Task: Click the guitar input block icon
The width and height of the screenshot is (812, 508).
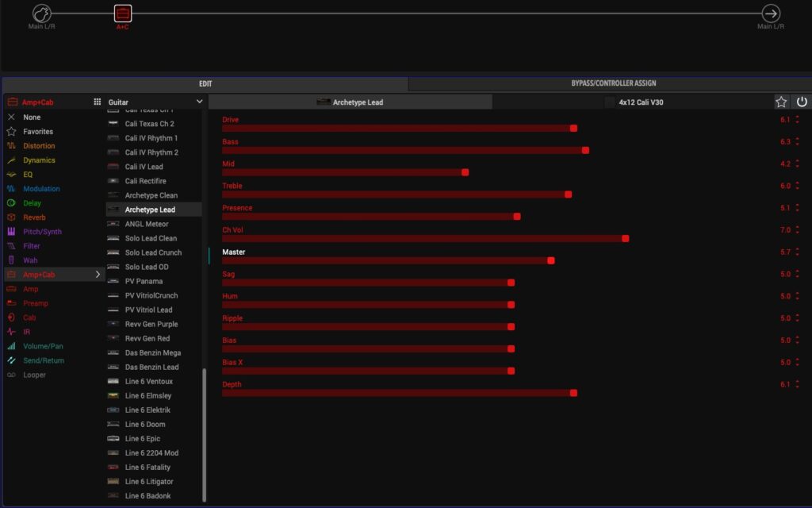Action: point(42,13)
